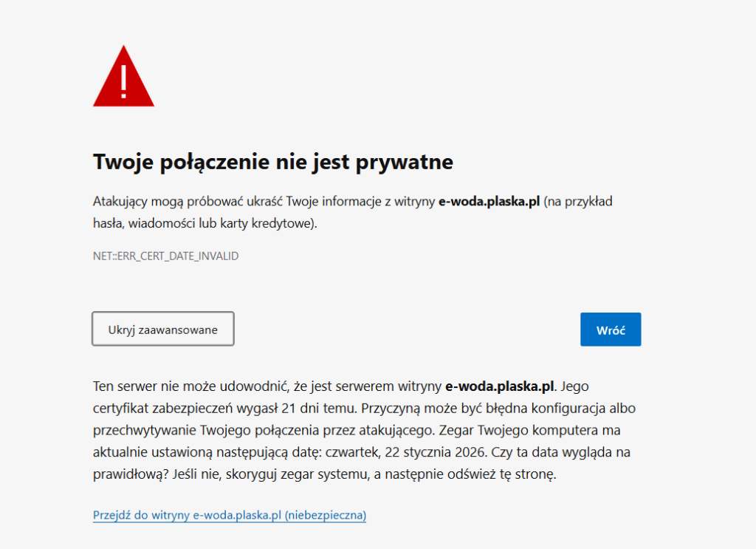
Task: Click the words hasła, wiadomości
Action: tap(136, 224)
